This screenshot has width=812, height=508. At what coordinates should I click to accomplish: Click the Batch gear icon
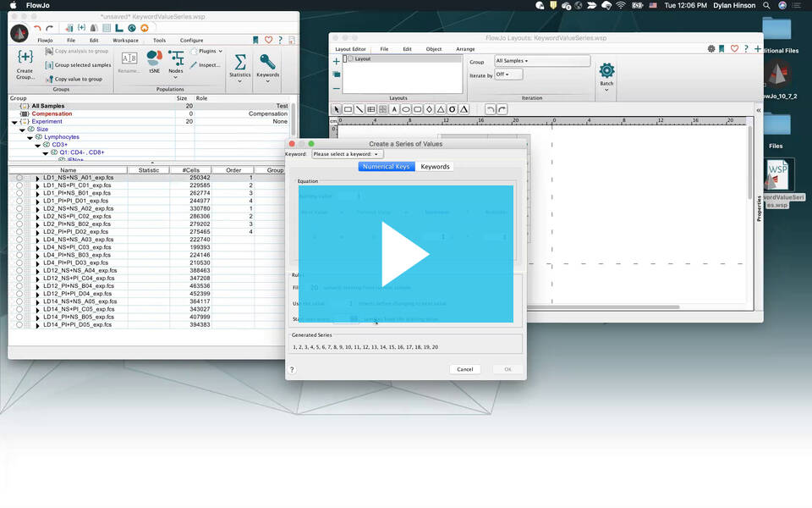606,70
